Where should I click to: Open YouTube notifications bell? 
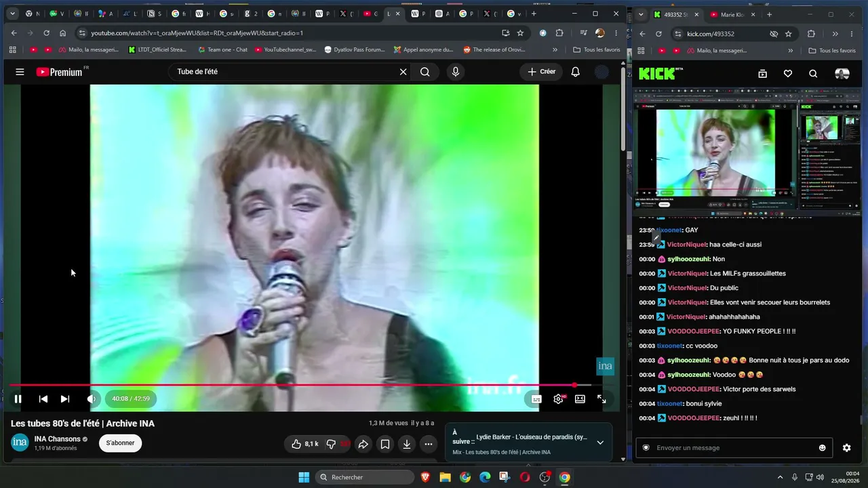[x=576, y=72]
